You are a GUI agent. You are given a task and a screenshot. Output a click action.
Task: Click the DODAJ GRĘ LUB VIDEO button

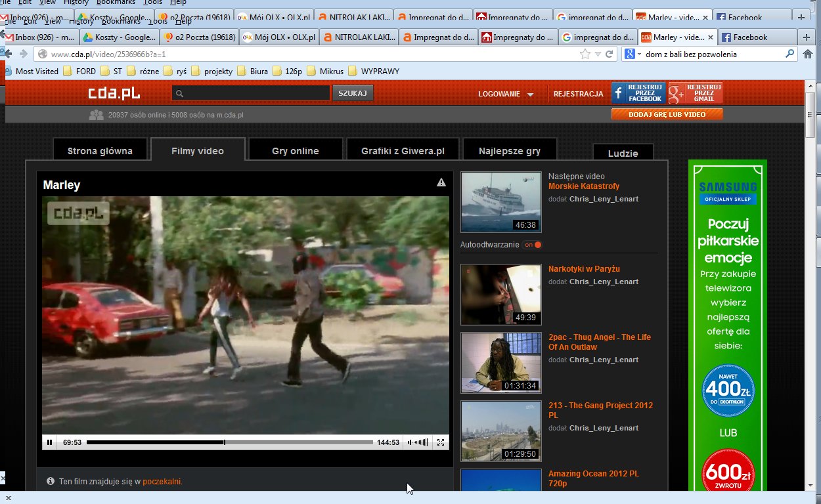point(667,114)
